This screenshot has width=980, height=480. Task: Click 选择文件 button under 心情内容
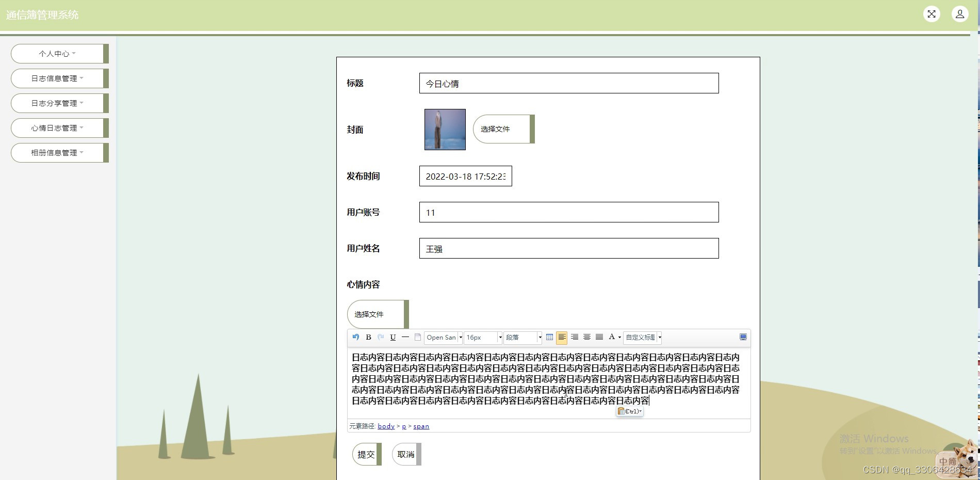[378, 314]
